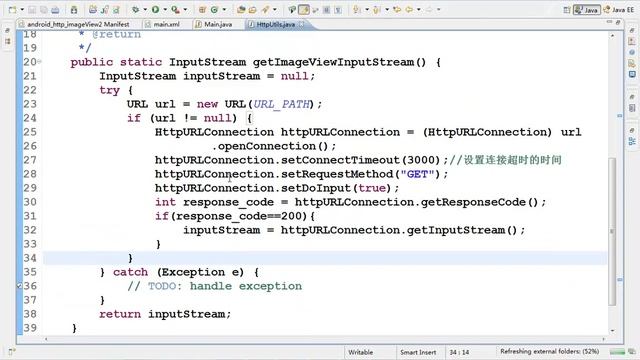640x360 pixels.
Task: Click the Open Type icon
Action: point(241,9)
